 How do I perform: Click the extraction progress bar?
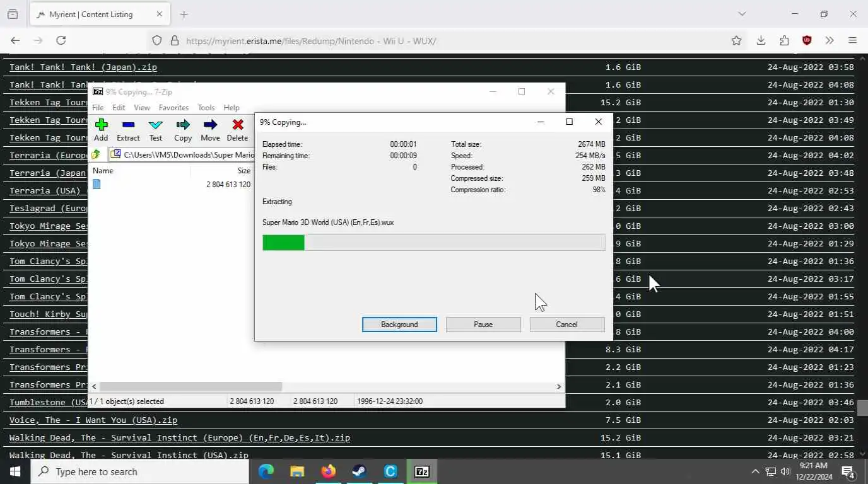coord(434,243)
